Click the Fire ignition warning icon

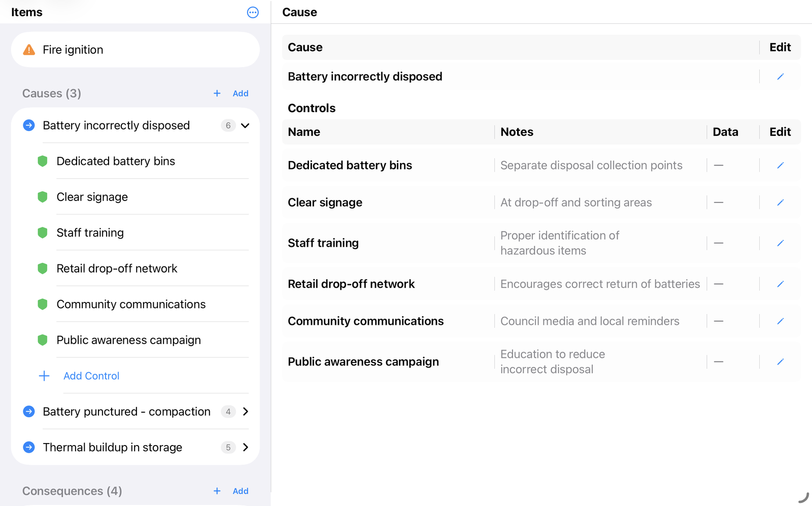pyautogui.click(x=29, y=50)
